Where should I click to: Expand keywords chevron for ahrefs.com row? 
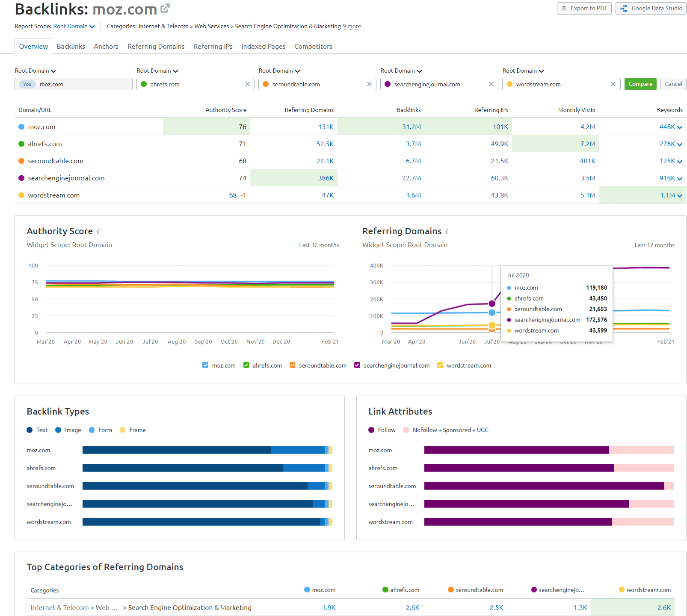click(680, 144)
